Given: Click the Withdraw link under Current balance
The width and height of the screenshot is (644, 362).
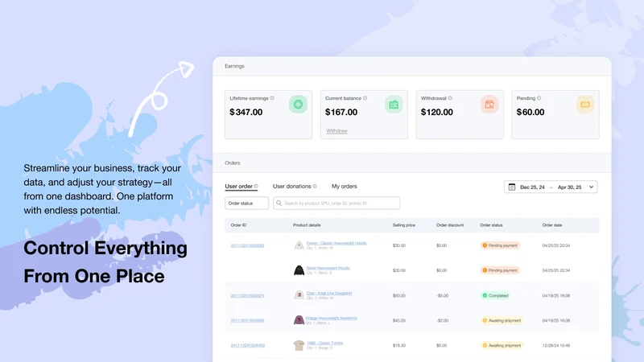Looking at the screenshot, I should (336, 131).
